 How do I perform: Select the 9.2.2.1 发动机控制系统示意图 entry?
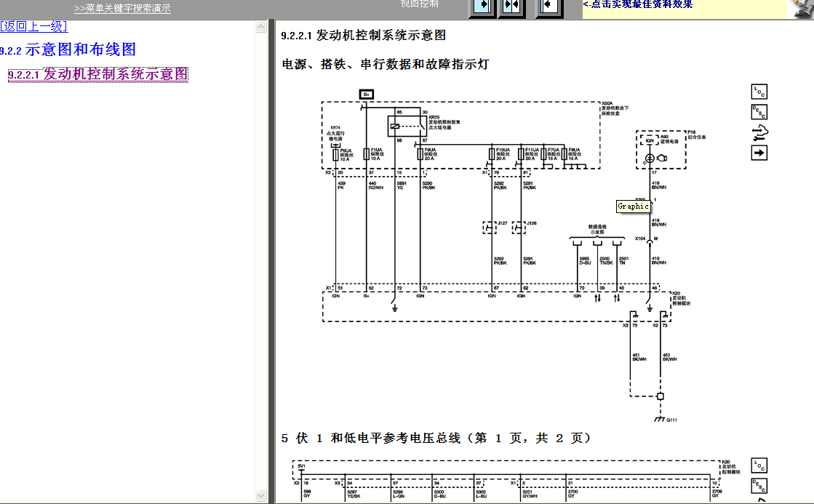98,74
